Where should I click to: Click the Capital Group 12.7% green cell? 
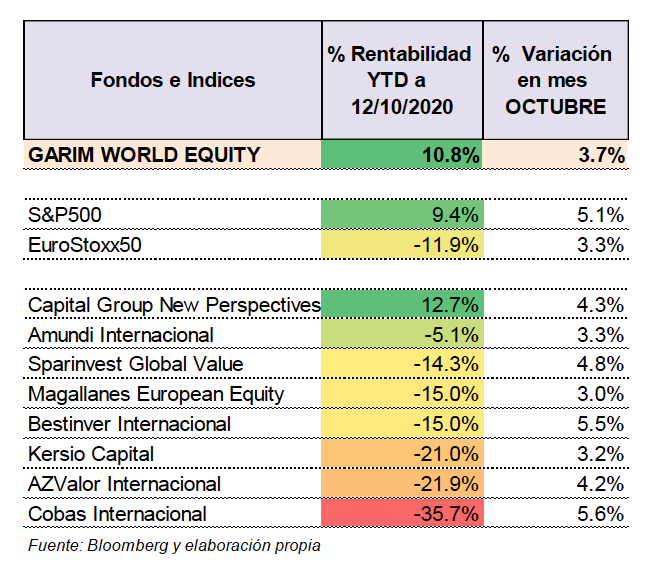pos(402,304)
